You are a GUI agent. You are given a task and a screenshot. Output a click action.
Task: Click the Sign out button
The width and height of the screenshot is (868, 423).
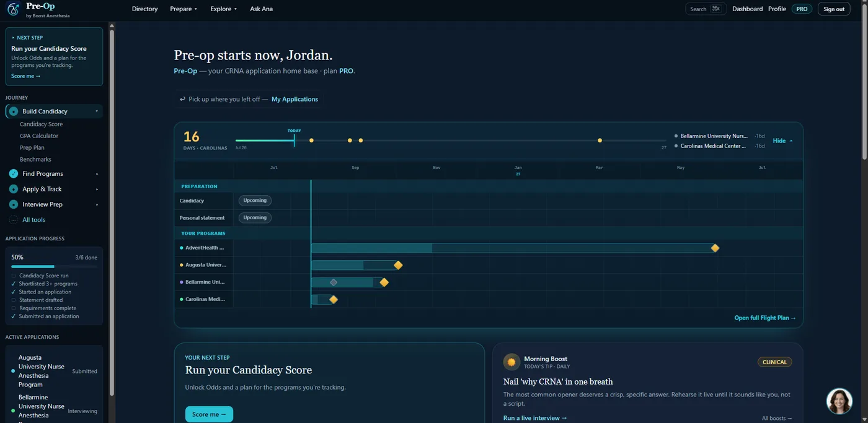click(x=834, y=9)
